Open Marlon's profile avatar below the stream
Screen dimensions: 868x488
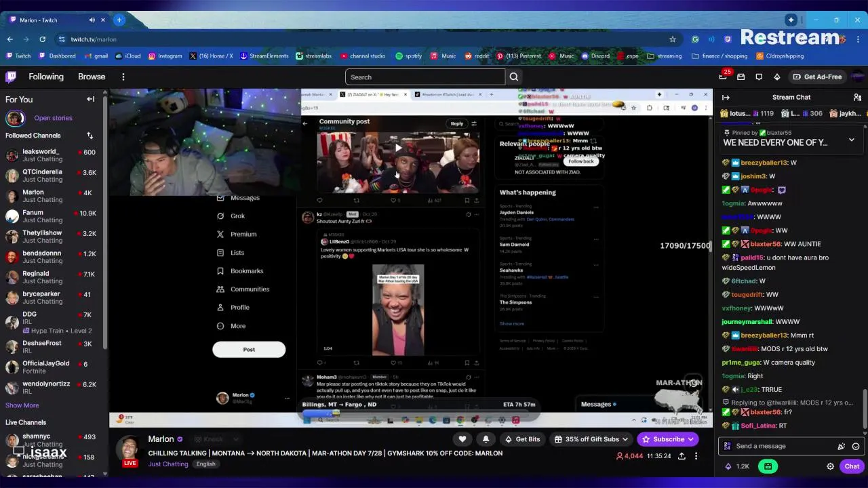click(x=129, y=449)
